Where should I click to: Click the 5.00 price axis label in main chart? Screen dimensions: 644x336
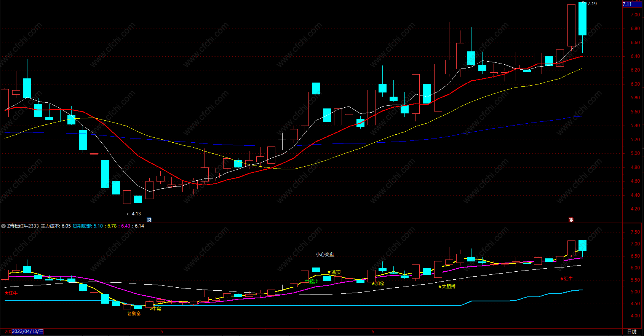[635, 153]
